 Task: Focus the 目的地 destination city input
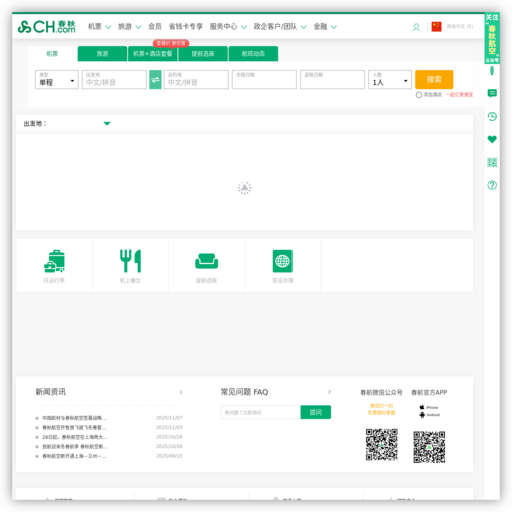196,80
